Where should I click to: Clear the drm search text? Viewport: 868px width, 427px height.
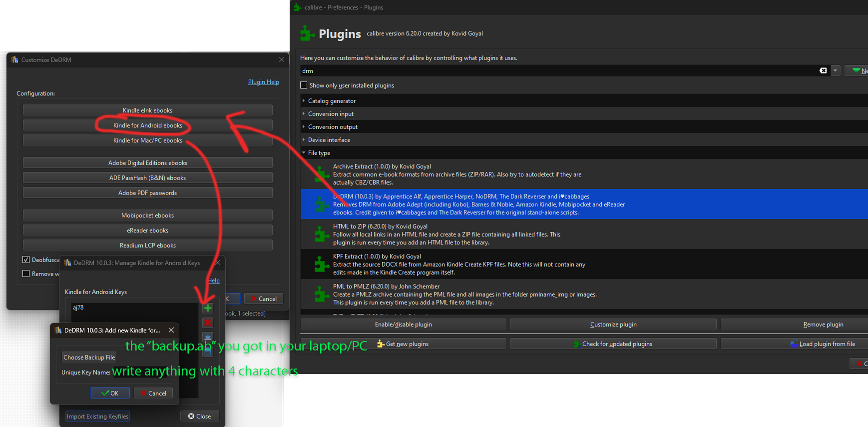pyautogui.click(x=823, y=70)
